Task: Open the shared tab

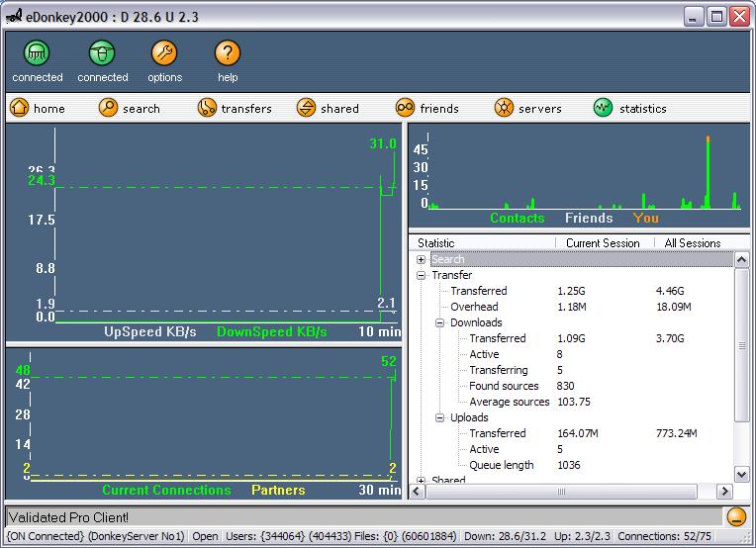Action: point(328,108)
